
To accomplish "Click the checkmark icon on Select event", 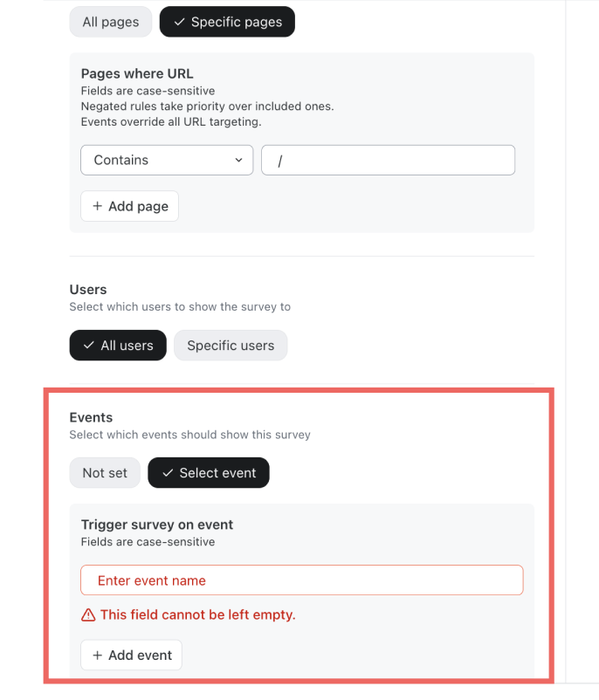I will coord(168,473).
